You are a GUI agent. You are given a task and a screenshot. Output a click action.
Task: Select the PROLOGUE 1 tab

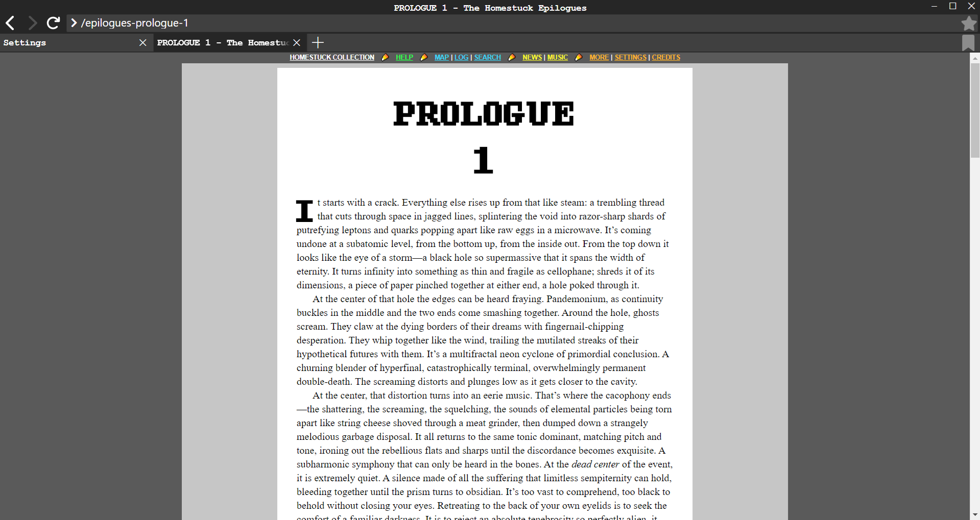(230, 43)
